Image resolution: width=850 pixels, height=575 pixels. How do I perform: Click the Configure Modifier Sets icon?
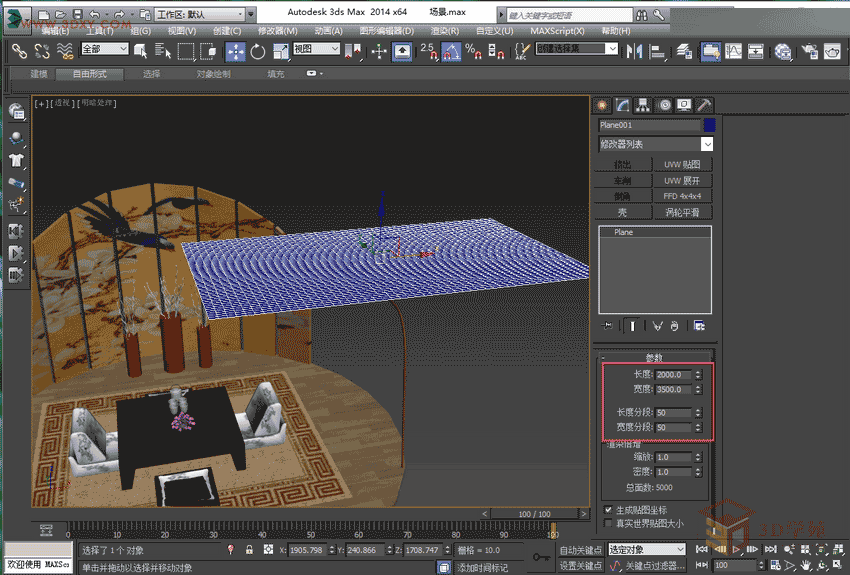tap(699, 325)
